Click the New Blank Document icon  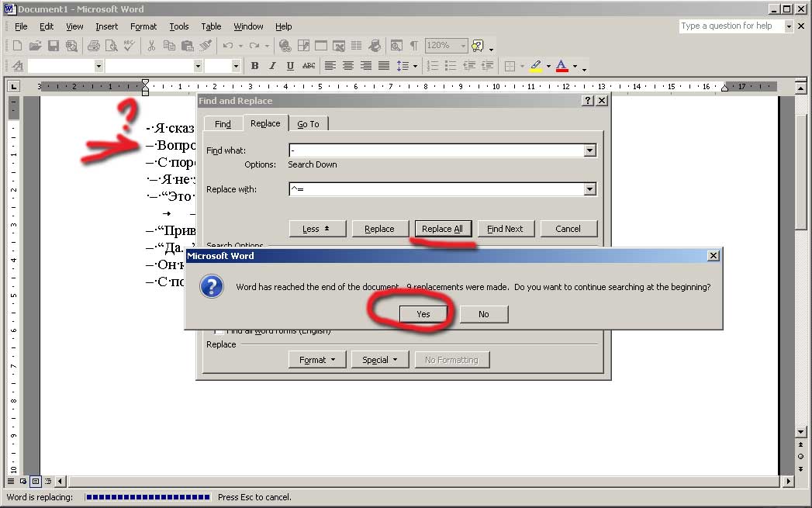[x=17, y=46]
